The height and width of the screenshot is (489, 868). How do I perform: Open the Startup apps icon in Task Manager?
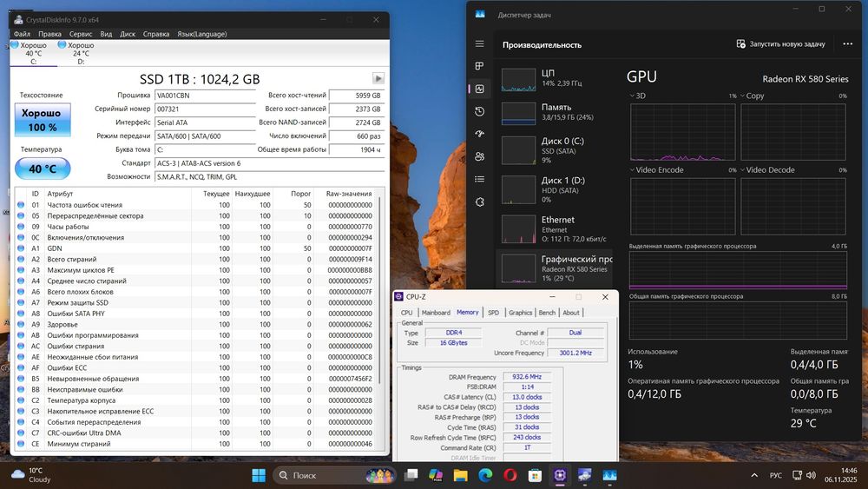click(479, 134)
